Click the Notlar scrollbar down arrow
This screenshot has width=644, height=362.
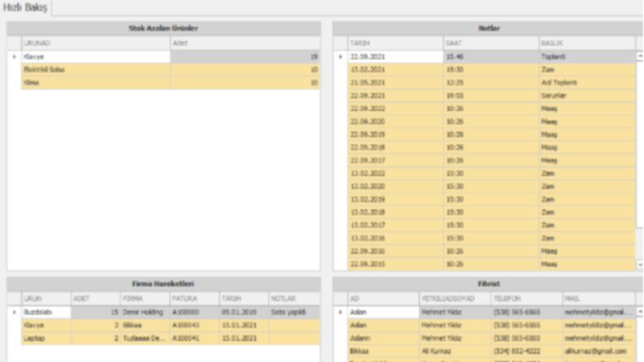point(640,265)
